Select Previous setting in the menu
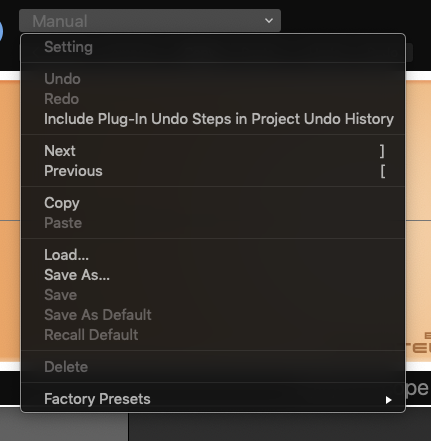 click(x=213, y=171)
